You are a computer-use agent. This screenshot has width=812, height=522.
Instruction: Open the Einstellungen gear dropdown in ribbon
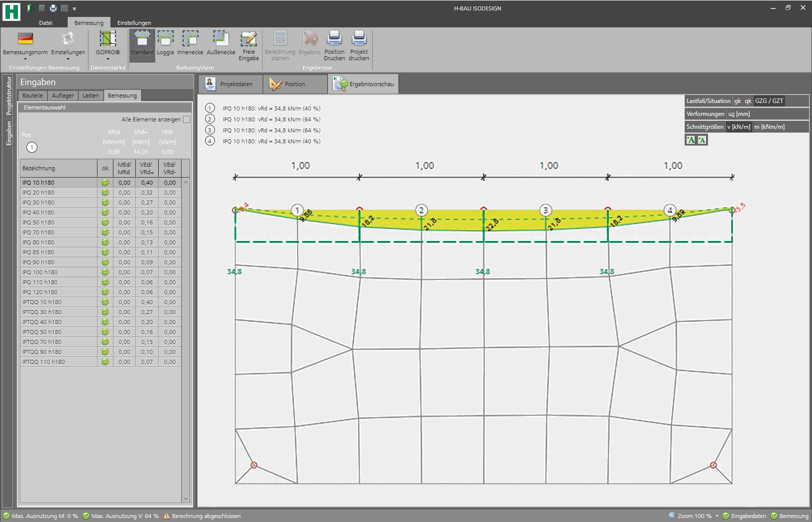[x=68, y=45]
